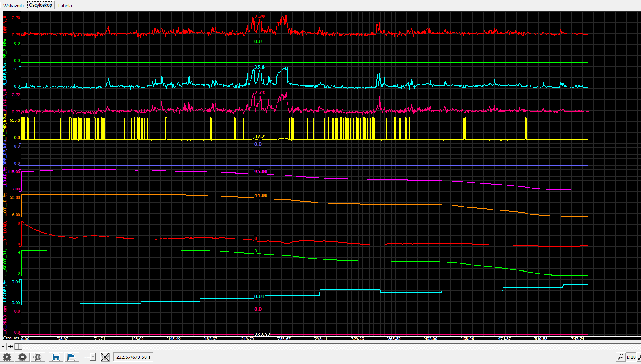
Task: Select the Oscyloskop tab
Action: [x=41, y=5]
